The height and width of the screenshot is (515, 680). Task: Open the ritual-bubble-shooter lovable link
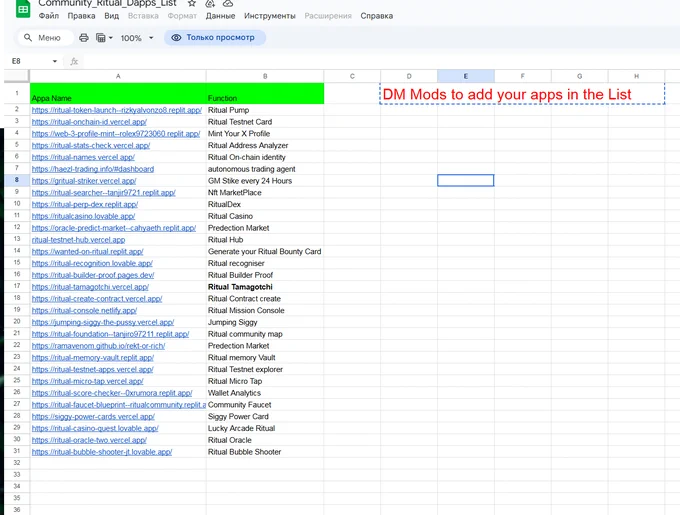102,452
